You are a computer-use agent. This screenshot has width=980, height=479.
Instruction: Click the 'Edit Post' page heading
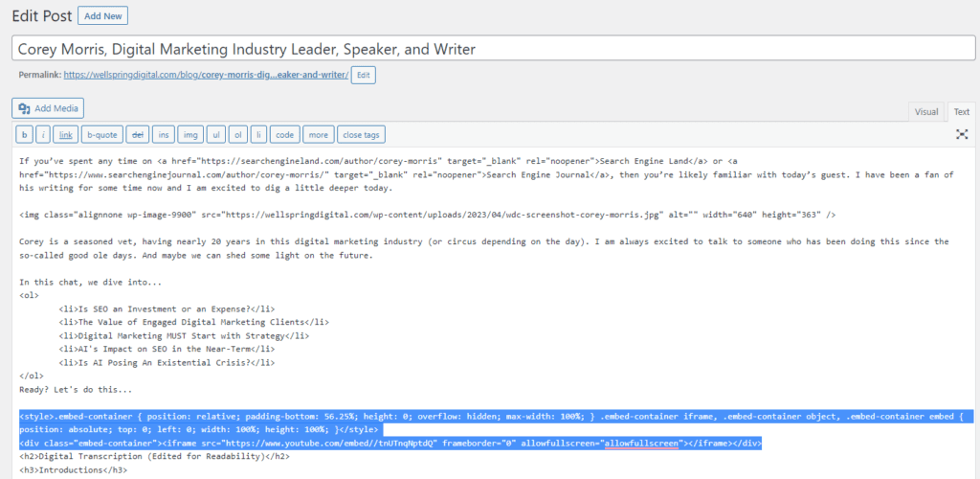42,16
